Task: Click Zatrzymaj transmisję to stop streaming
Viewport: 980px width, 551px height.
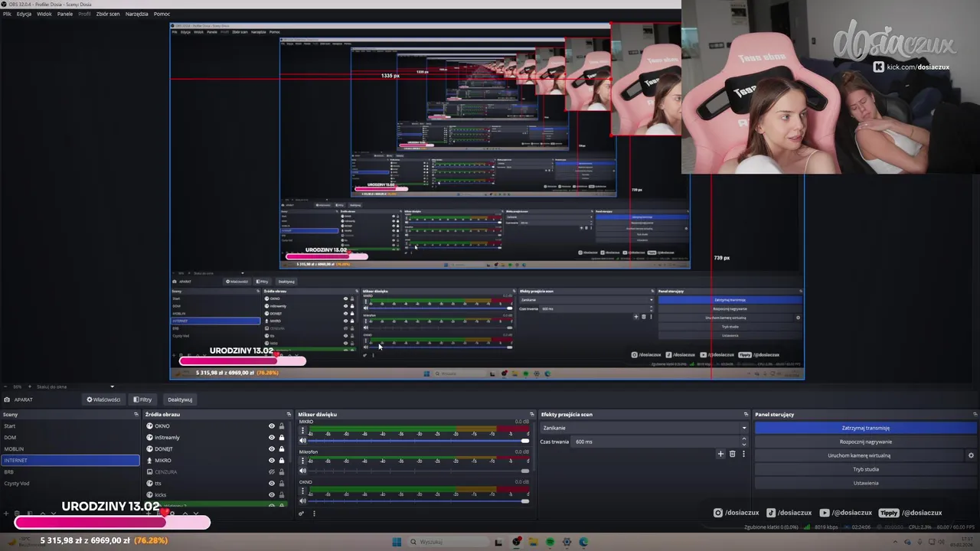Action: [865, 428]
